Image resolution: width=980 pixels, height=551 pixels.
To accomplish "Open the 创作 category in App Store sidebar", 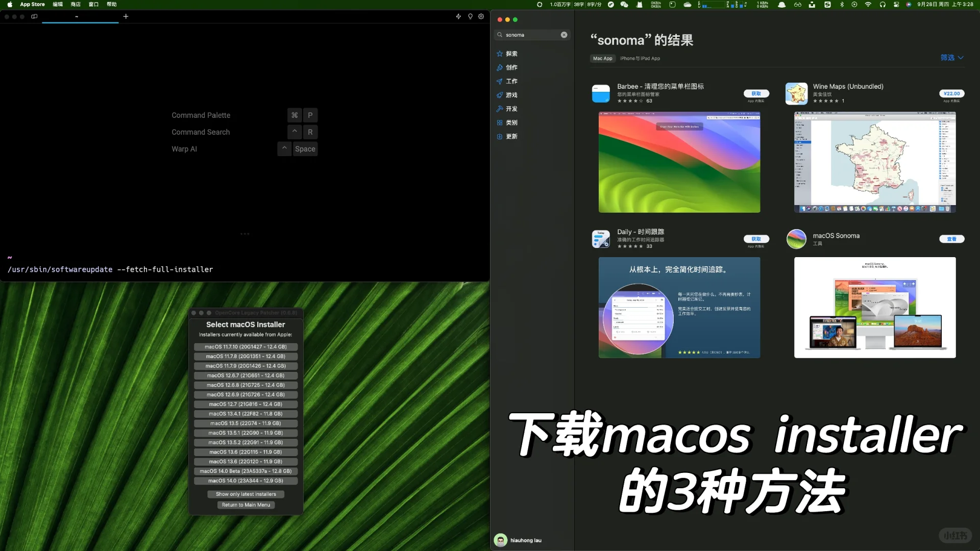I will click(511, 67).
